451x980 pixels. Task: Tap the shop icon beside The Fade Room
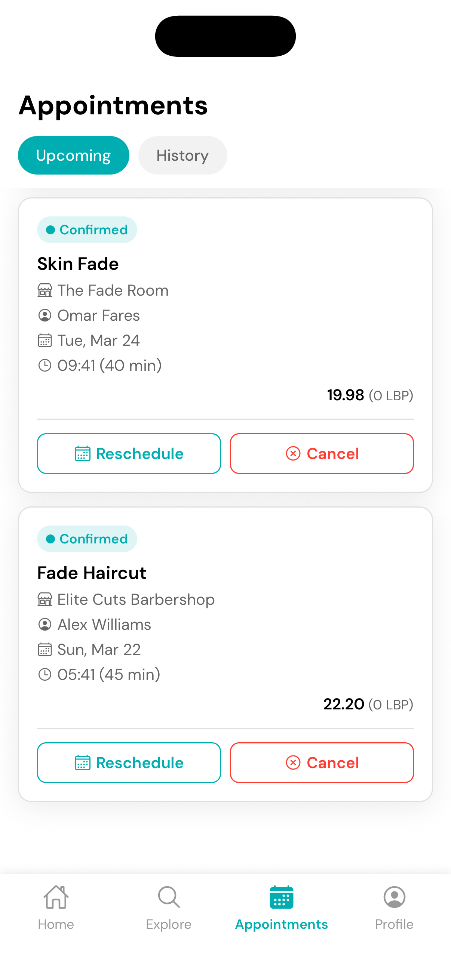[45, 291]
